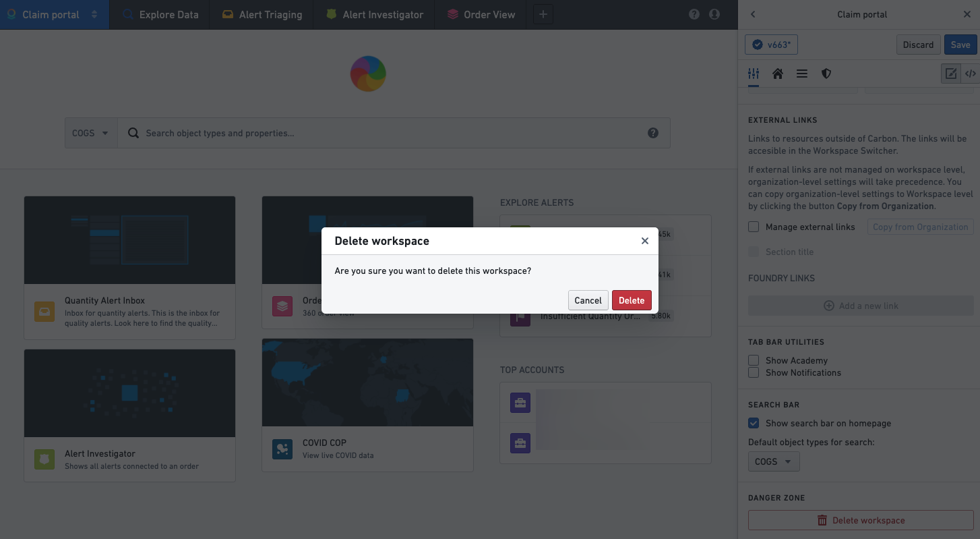Select the Order View tab
Image resolution: width=980 pixels, height=539 pixels.
[x=481, y=14]
